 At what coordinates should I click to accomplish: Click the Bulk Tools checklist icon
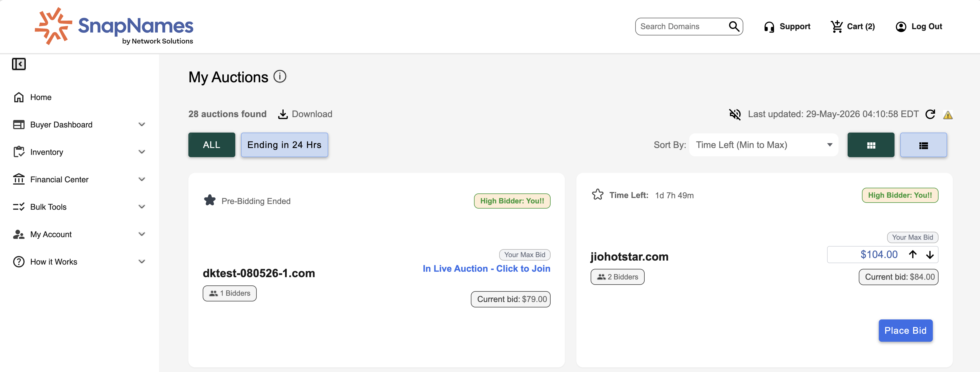(19, 207)
